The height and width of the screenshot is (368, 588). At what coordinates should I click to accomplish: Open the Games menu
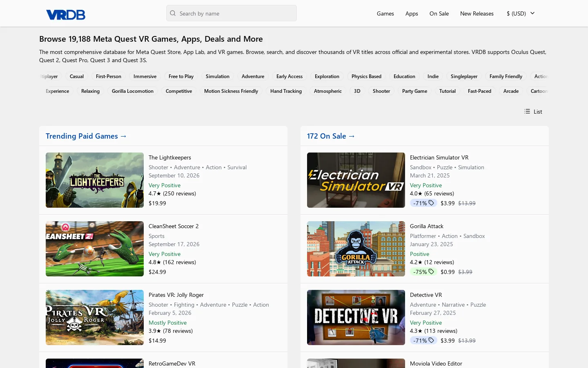click(x=385, y=13)
